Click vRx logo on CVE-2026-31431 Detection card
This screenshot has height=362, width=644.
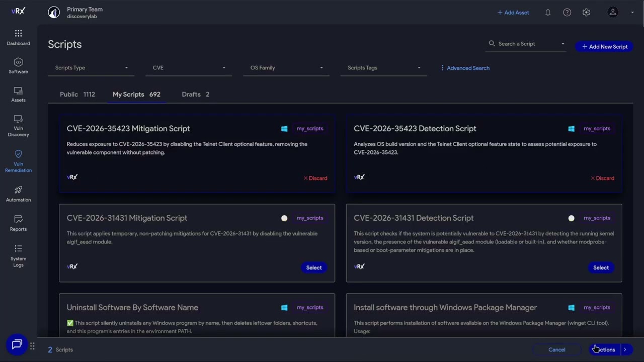tap(359, 266)
